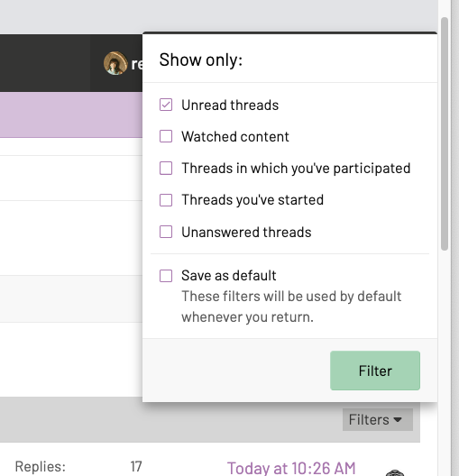
Task: Check the Threads you've started box
Action: (x=166, y=200)
